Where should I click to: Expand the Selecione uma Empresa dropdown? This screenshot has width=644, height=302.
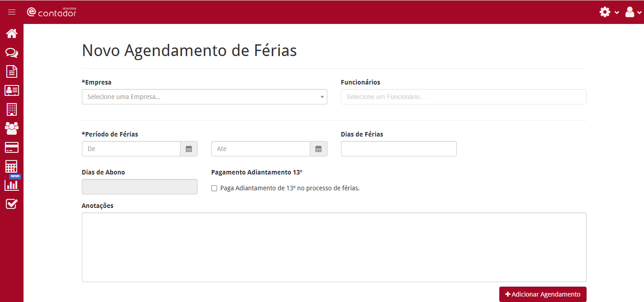[x=204, y=97]
